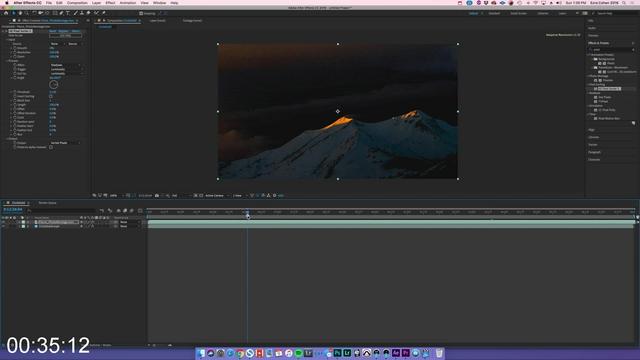Select the Brush tool
The height and width of the screenshot is (360, 640).
click(75, 13)
